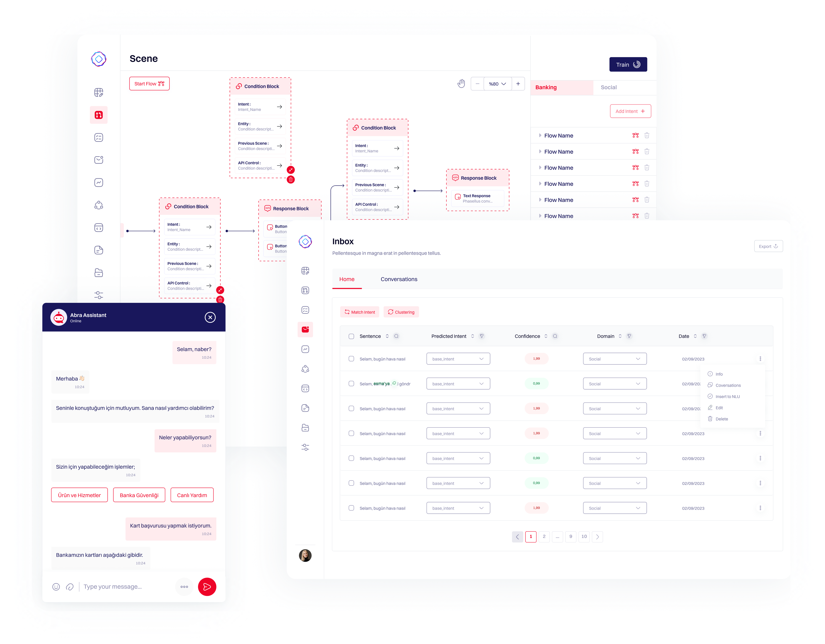Go to page 2 in pagination
Image resolution: width=825 pixels, height=644 pixels.
[544, 536]
